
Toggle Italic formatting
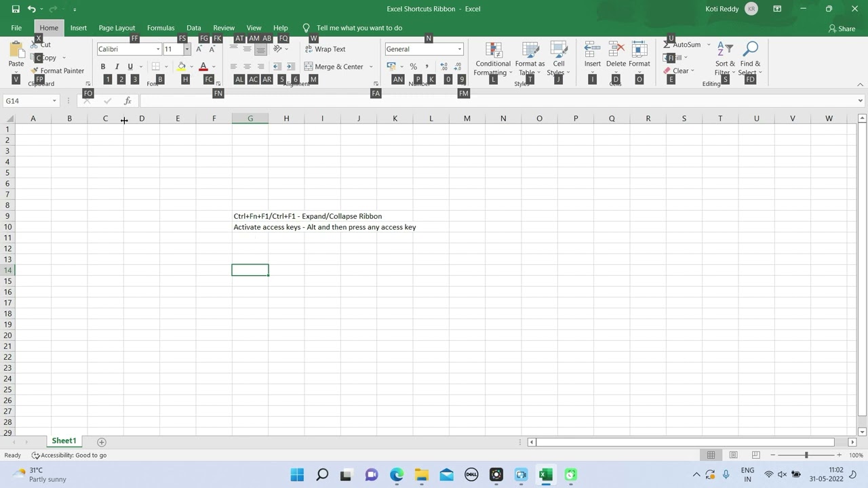117,66
